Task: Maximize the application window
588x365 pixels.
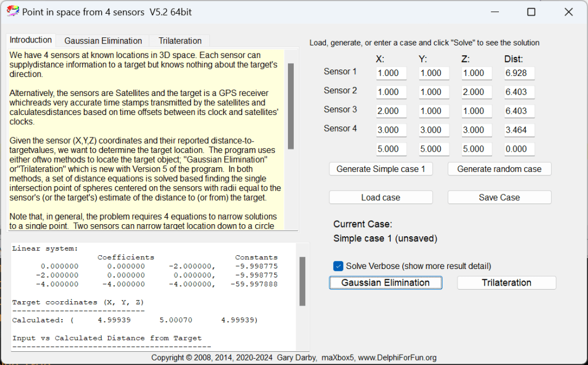Action: pos(531,11)
